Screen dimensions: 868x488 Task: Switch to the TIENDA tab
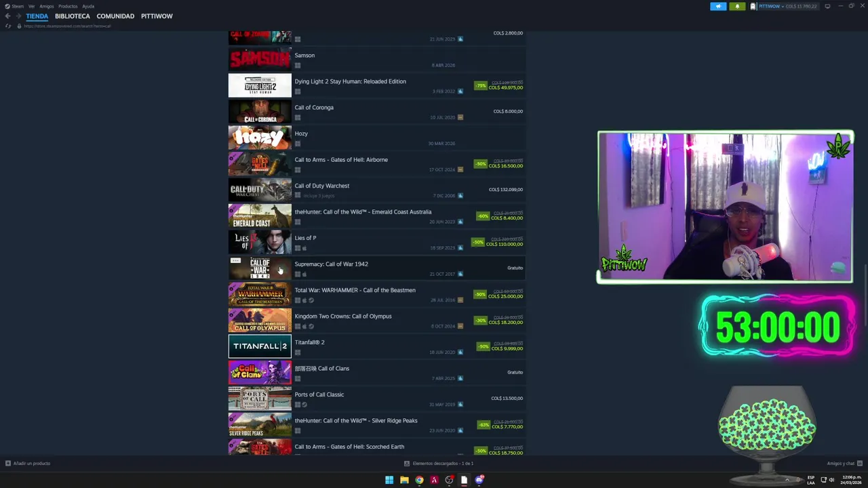(37, 16)
